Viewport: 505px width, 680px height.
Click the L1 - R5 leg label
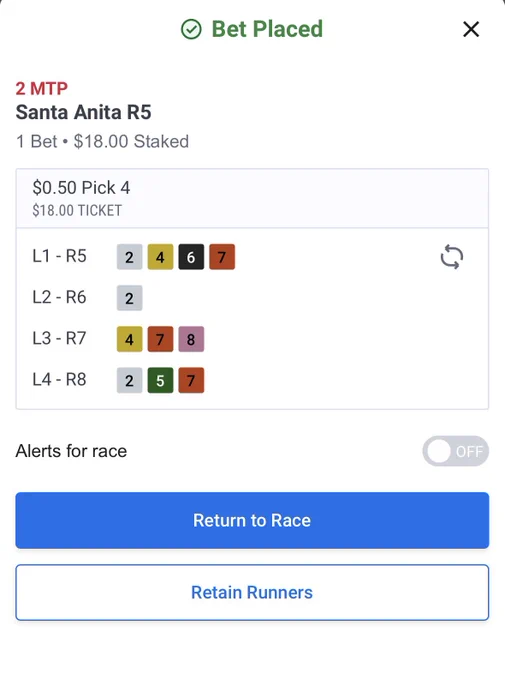[59, 256]
